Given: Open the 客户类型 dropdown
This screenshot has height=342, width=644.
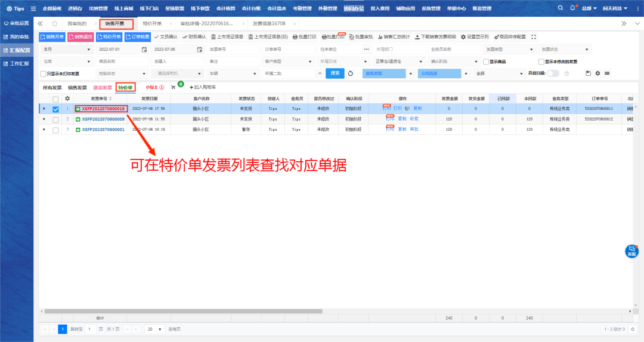Looking at the screenshot, I should 287,61.
